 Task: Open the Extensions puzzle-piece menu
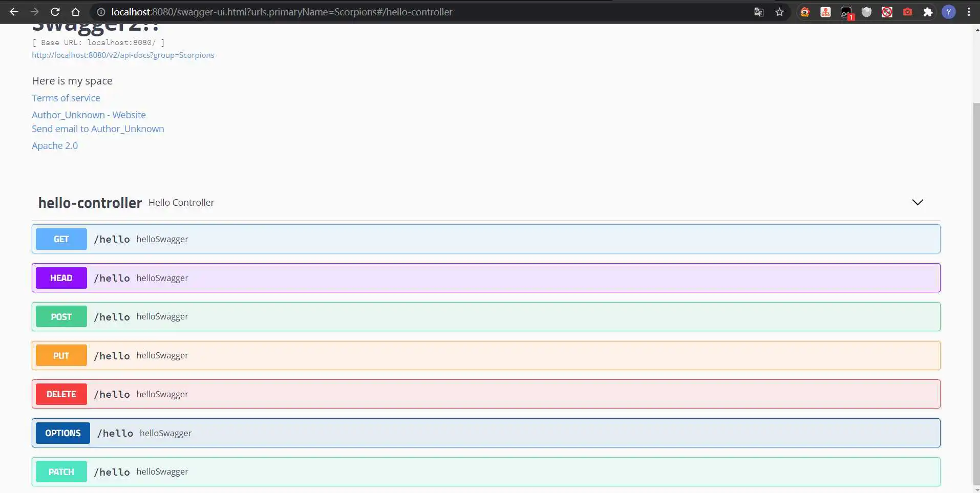tap(928, 12)
